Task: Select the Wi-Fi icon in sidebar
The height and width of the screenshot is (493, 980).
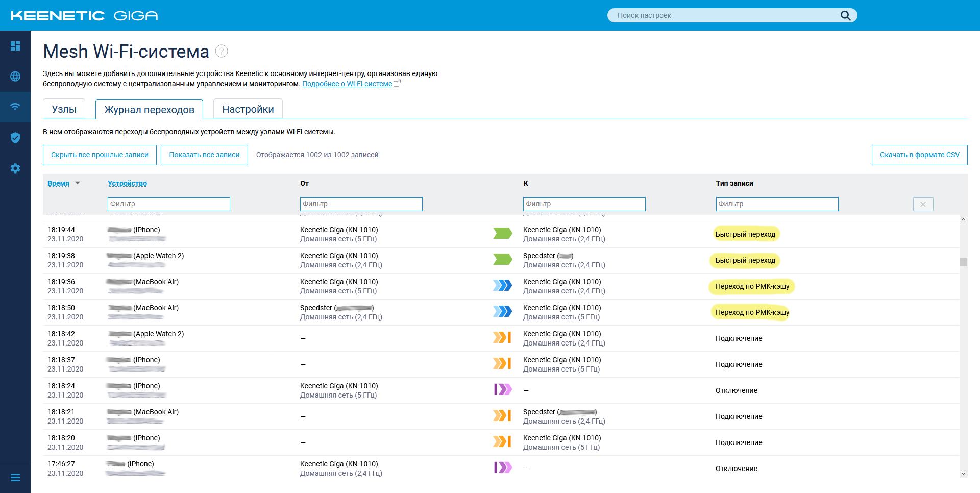Action: tap(15, 107)
